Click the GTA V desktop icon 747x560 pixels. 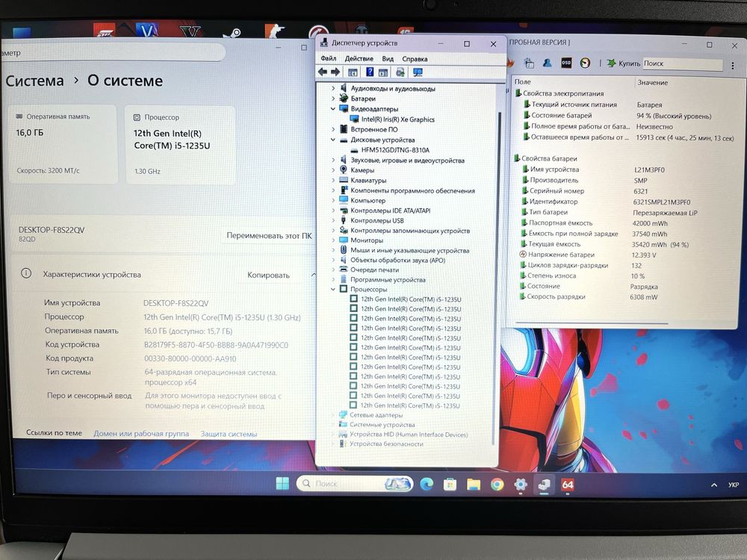pos(190,31)
